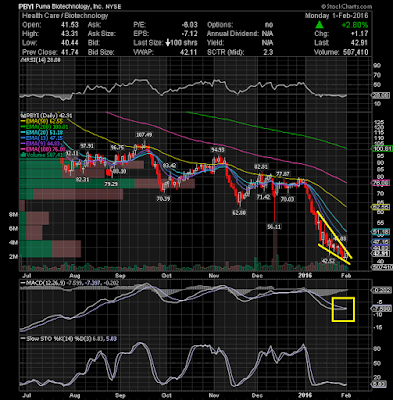The image size is (393, 400).
Task: Click the 70.39 low price label
Action: pos(163,198)
